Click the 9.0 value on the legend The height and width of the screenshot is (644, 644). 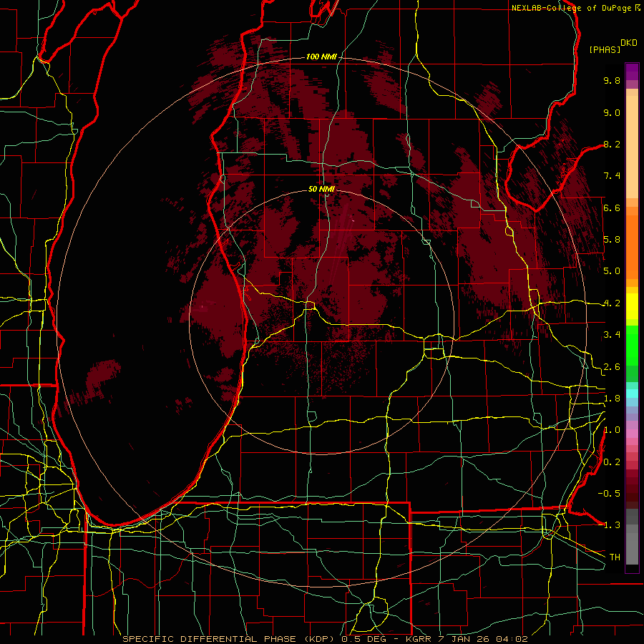pos(612,112)
